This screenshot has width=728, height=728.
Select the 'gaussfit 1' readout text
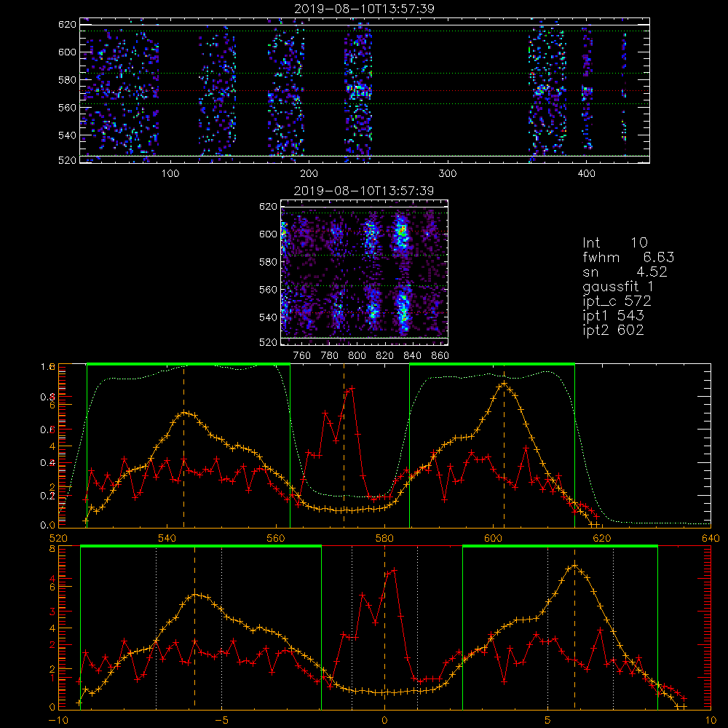(618, 286)
